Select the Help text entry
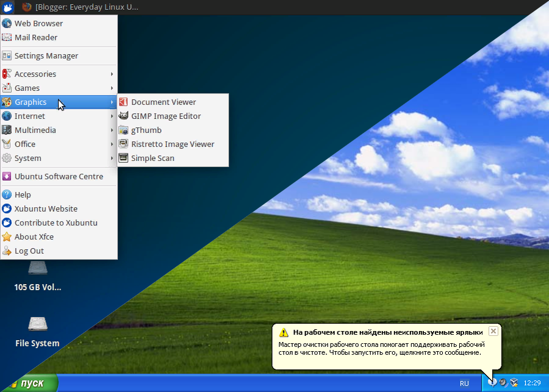Image resolution: width=549 pixels, height=392 pixels. pyautogui.click(x=23, y=195)
